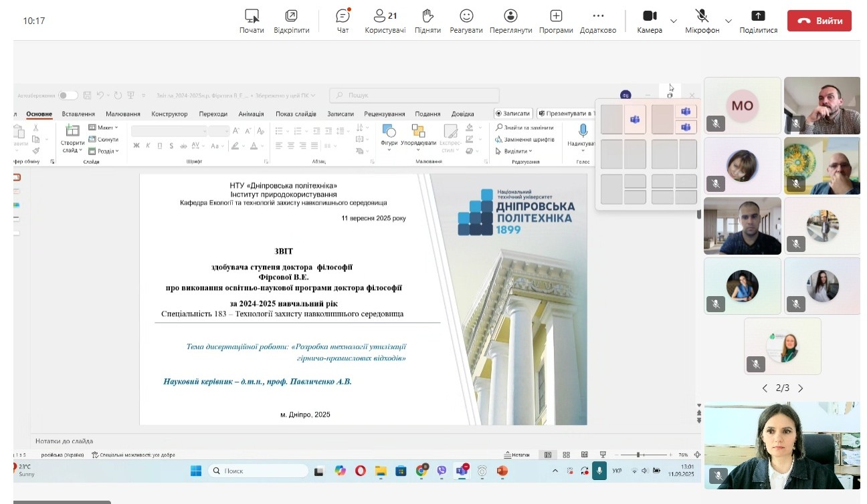867x504 pixels.
Task: Switch to the Вставлення ribbon tab
Action: [78, 114]
